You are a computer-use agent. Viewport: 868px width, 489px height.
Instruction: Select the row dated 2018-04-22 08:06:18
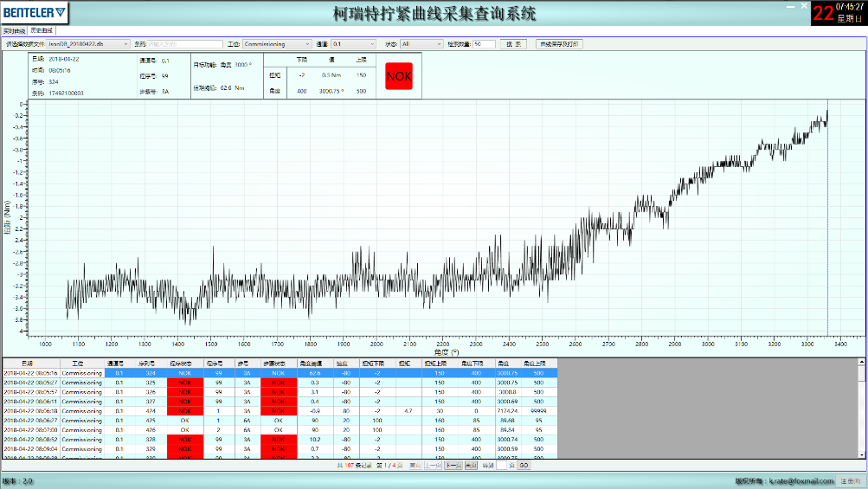[x=280, y=411]
